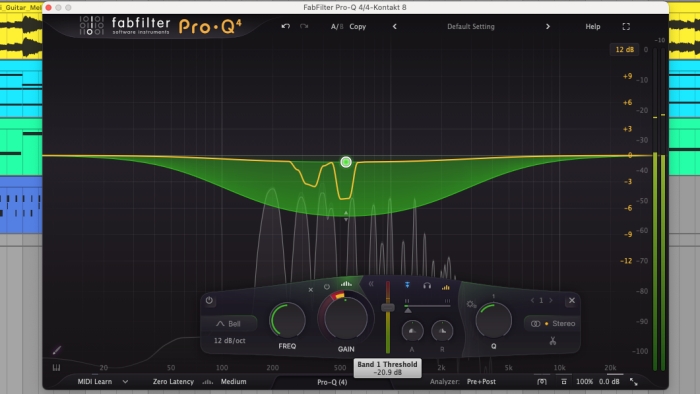Open the 12 dB display range menu
This screenshot has width=700, height=394.
click(624, 50)
